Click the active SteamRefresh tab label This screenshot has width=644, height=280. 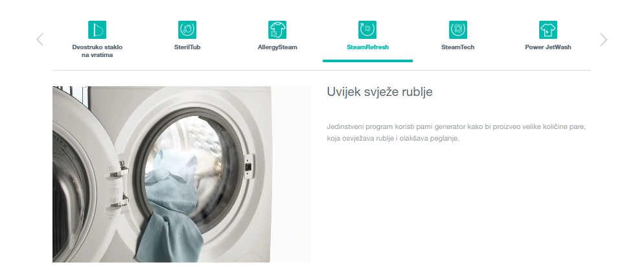coord(367,47)
